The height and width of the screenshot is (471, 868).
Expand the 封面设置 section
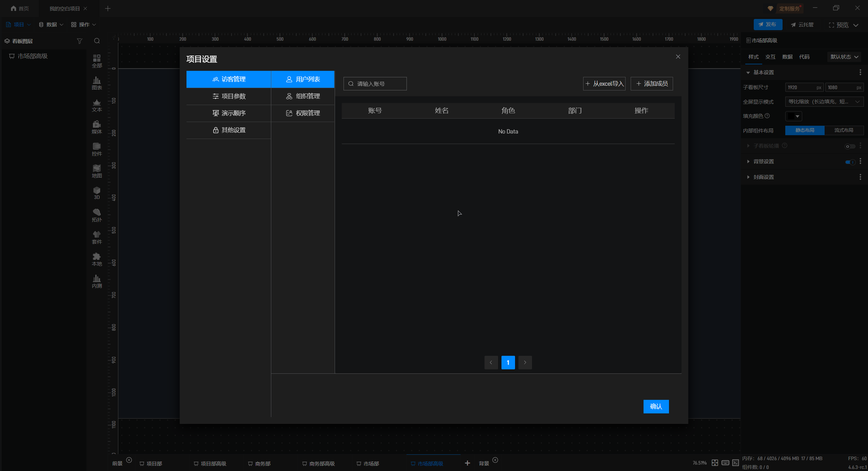tap(763, 177)
